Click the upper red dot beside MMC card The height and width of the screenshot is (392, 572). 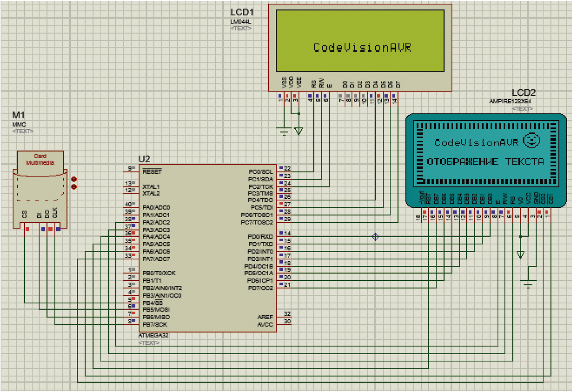[x=74, y=179]
